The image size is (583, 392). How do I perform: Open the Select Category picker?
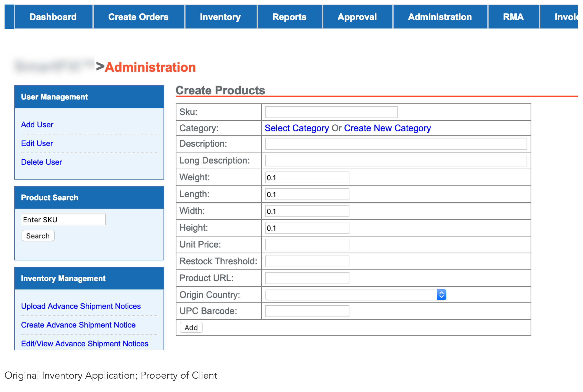(x=297, y=128)
